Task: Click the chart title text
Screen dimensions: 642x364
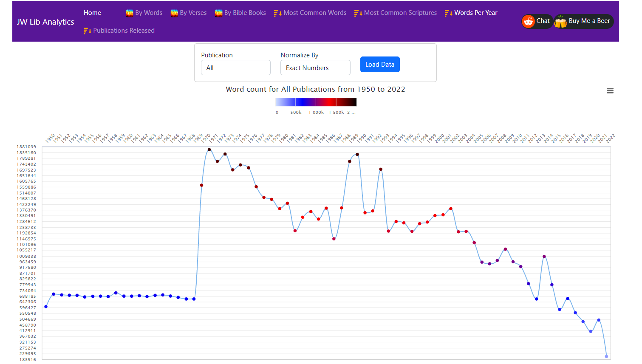Action: click(x=315, y=89)
